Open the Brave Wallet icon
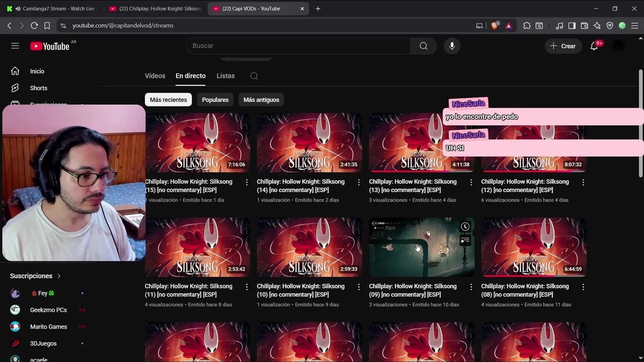Screen dimensions: 644x362 (x=585, y=26)
